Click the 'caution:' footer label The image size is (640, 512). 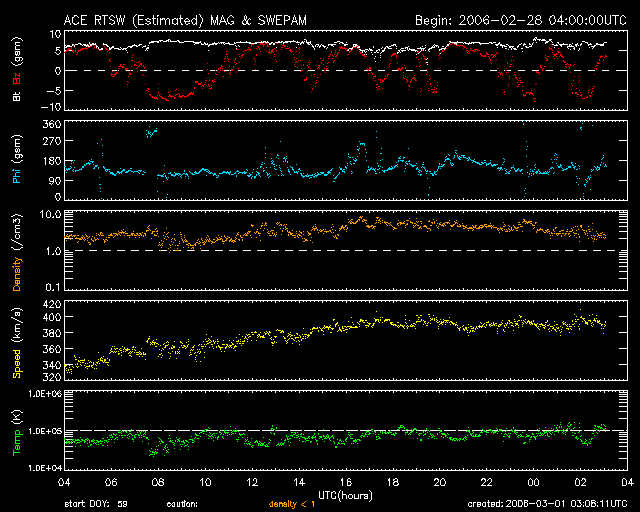[182, 505]
